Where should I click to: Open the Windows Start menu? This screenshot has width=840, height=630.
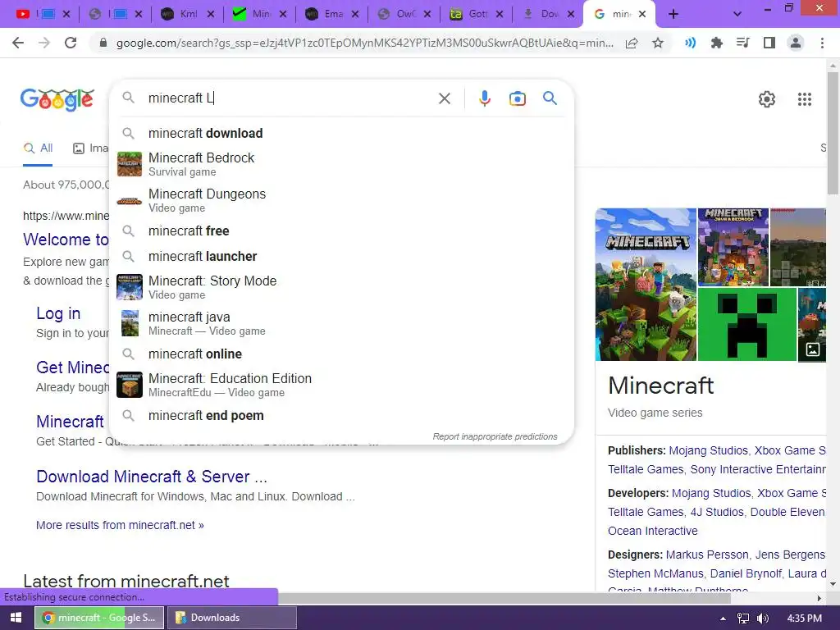pos(16,618)
